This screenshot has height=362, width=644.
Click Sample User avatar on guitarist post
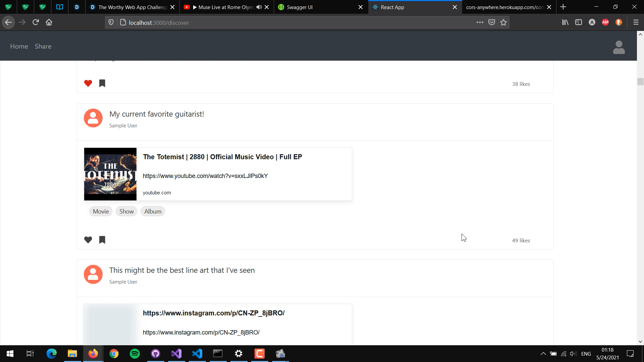click(93, 118)
